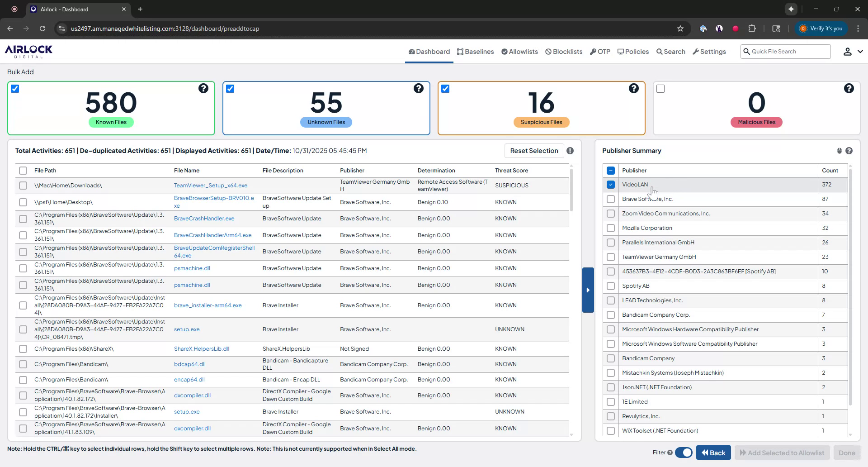Go to Policies menu item
The image size is (868, 467).
pos(633,52)
